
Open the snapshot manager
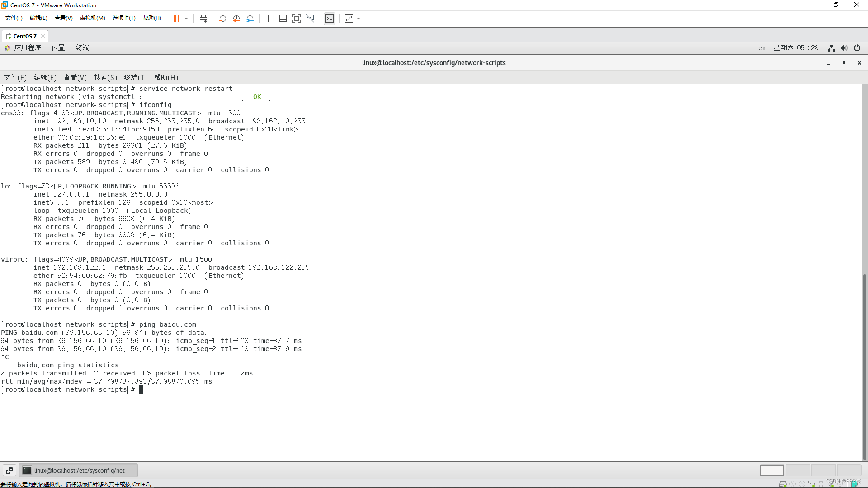click(250, 19)
